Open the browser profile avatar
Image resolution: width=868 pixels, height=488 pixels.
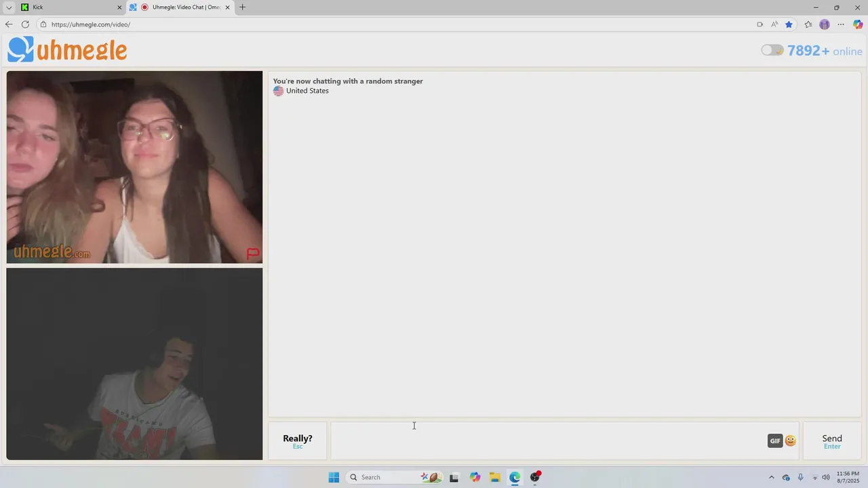tap(825, 24)
